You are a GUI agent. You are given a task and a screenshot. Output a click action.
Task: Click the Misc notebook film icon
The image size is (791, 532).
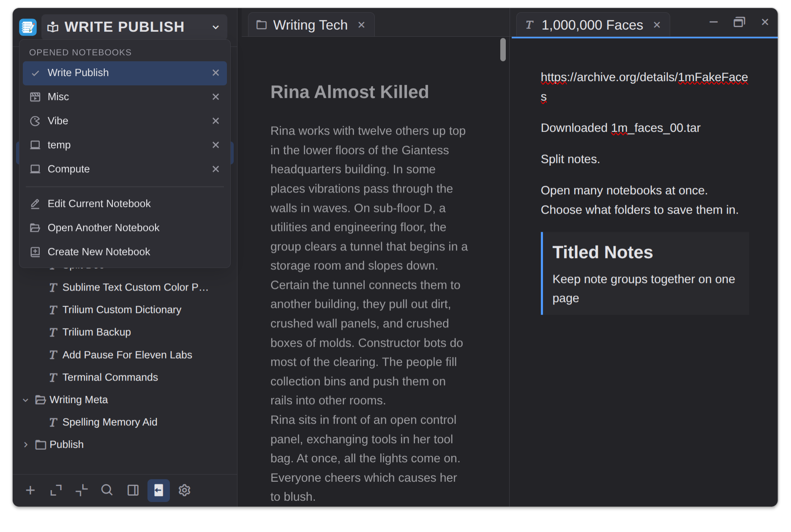(35, 97)
